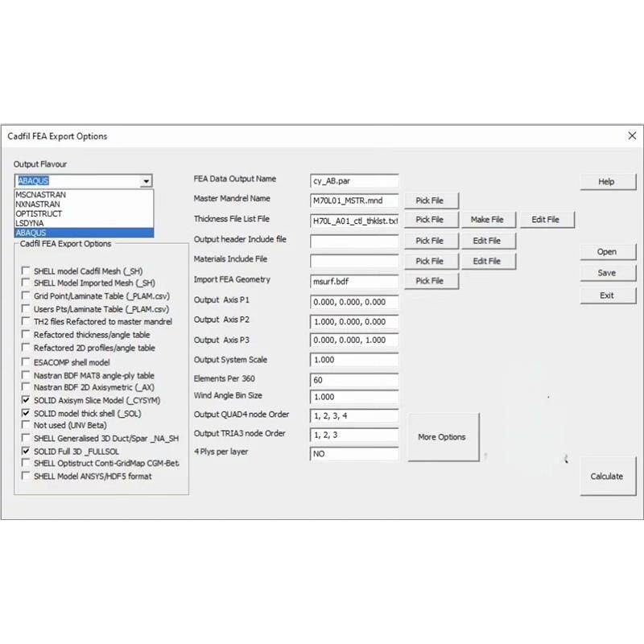Click the Open button

[x=608, y=252]
